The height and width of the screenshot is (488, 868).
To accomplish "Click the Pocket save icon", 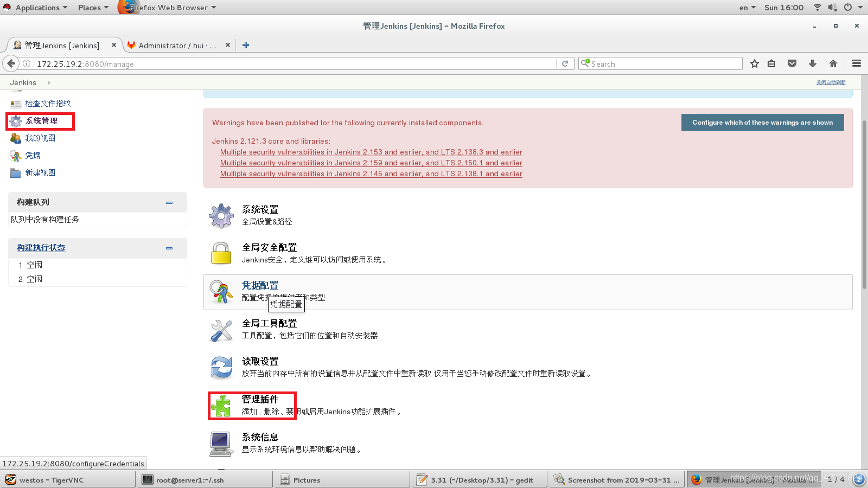I will coord(792,63).
